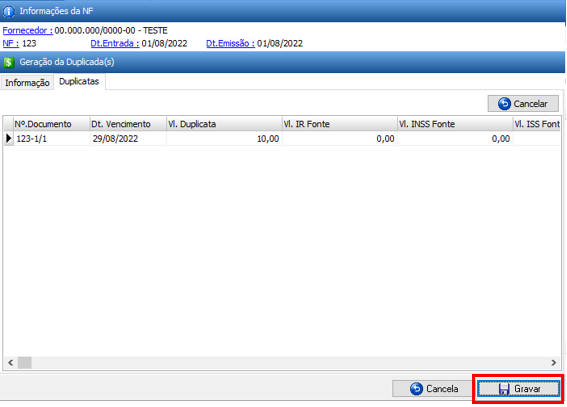Click the horizontal scrollbar left arrow
The width and height of the screenshot is (567, 407).
(10, 362)
